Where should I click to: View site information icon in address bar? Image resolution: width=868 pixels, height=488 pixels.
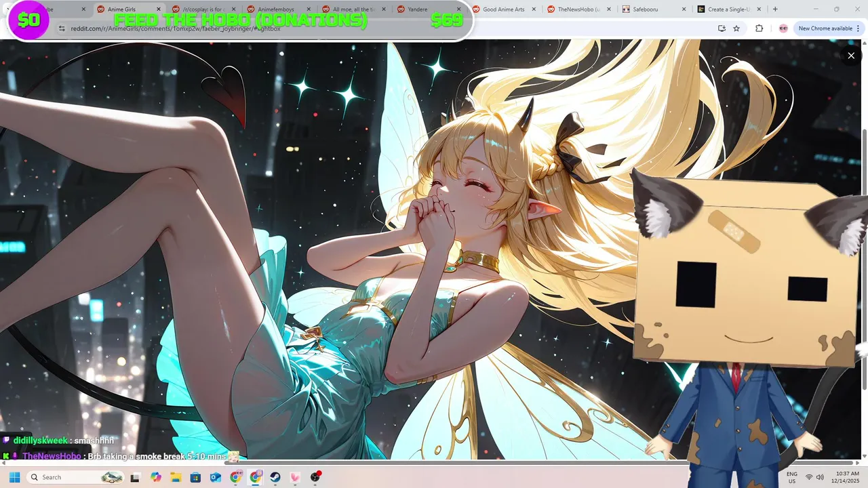tap(62, 28)
